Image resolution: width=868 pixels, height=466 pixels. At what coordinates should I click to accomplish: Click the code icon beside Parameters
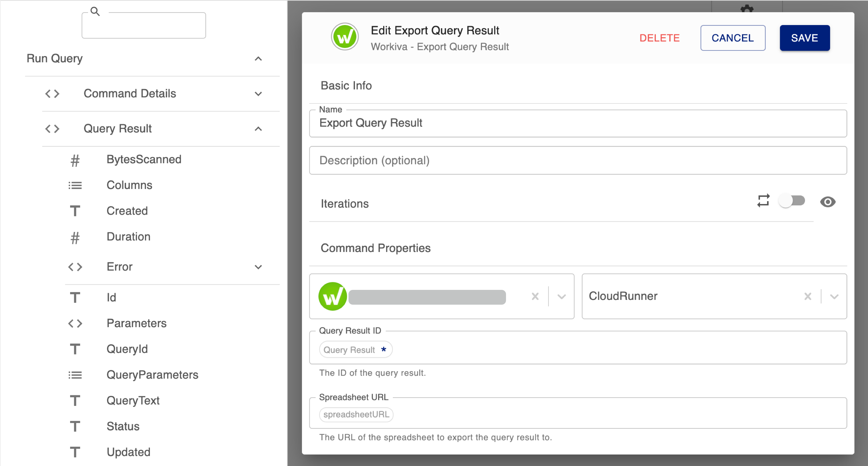[75, 324]
